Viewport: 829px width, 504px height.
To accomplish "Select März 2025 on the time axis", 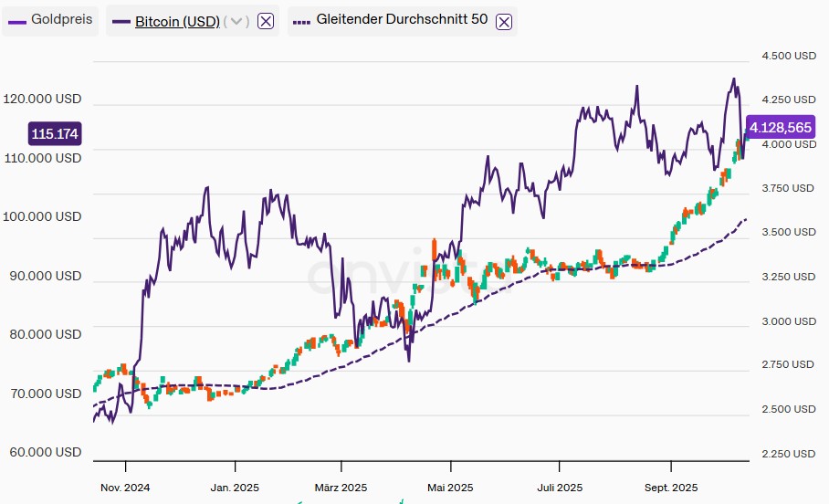I will (x=341, y=488).
